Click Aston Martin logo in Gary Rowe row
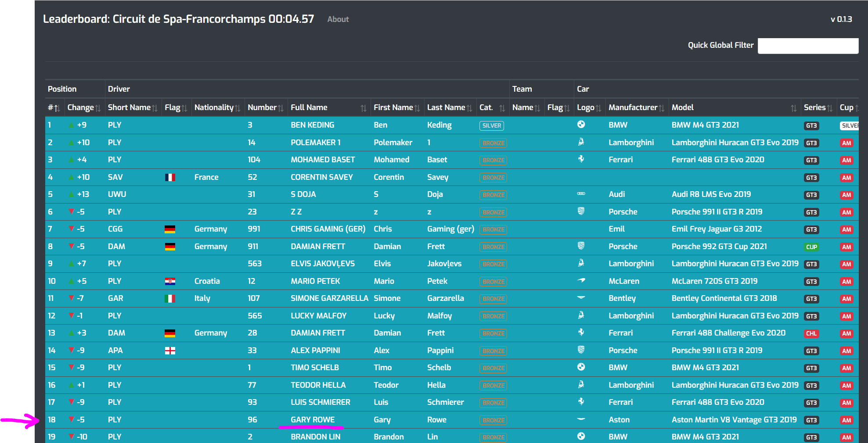 pyautogui.click(x=581, y=419)
